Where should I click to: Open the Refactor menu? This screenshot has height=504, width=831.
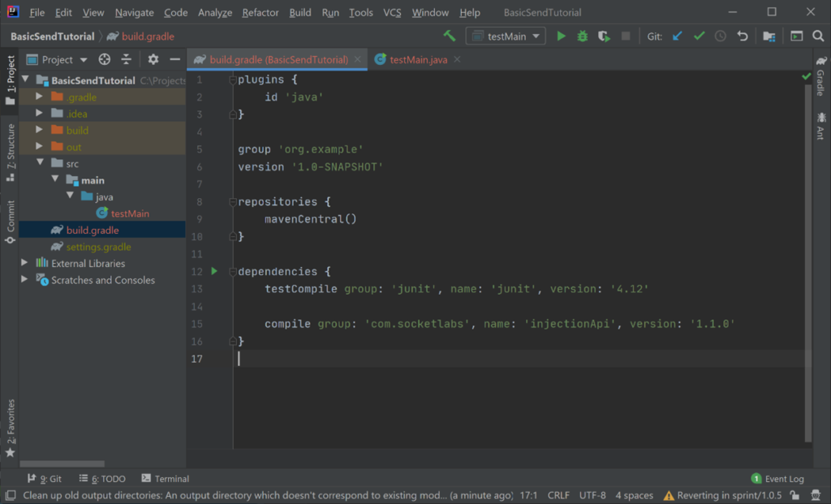tap(260, 12)
